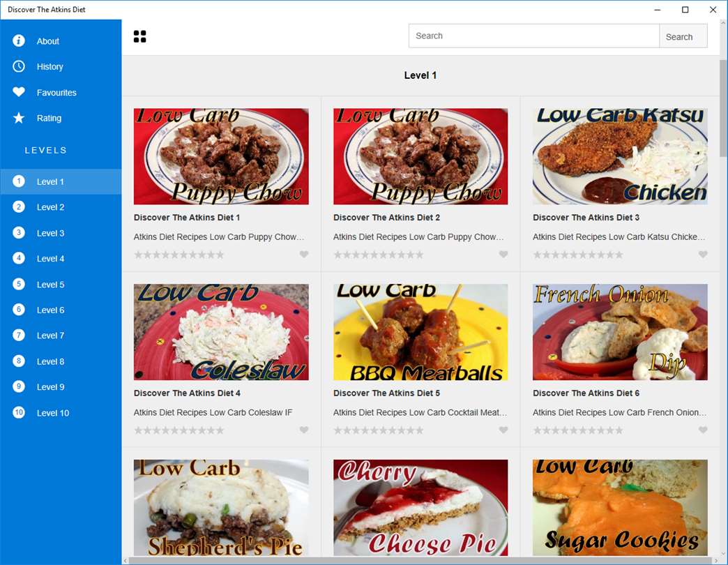Screen dimensions: 728x565
Task: Select the Level 3 number icon
Action: 19,232
